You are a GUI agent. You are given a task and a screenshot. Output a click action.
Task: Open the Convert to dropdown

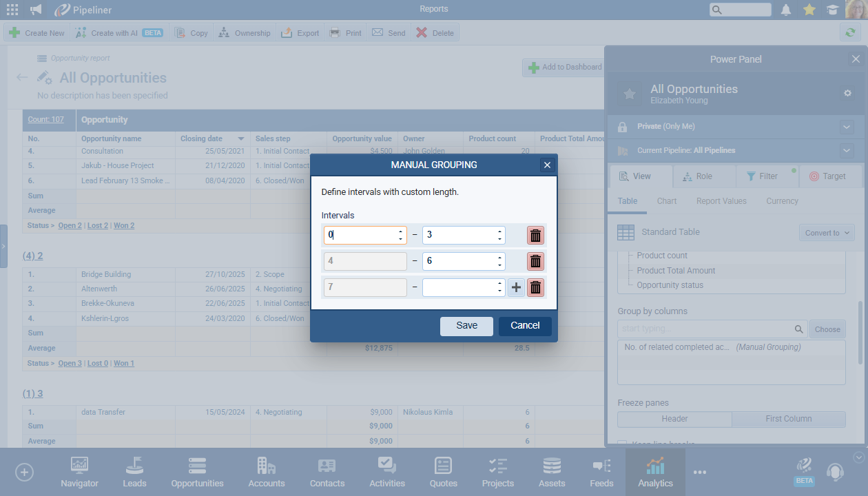pyautogui.click(x=827, y=233)
